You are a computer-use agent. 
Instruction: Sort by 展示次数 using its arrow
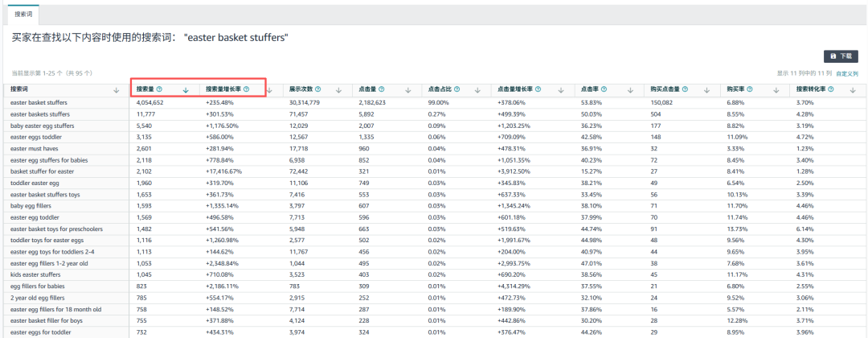coord(339,90)
